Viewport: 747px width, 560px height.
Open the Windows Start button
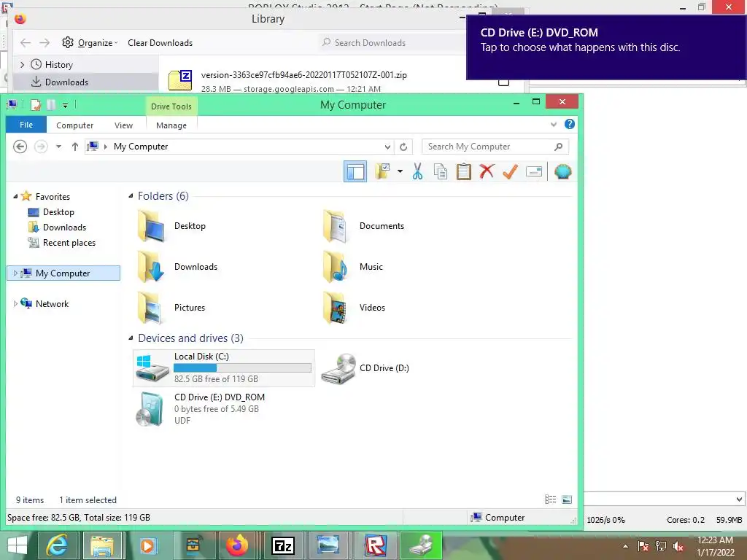[x=18, y=545]
